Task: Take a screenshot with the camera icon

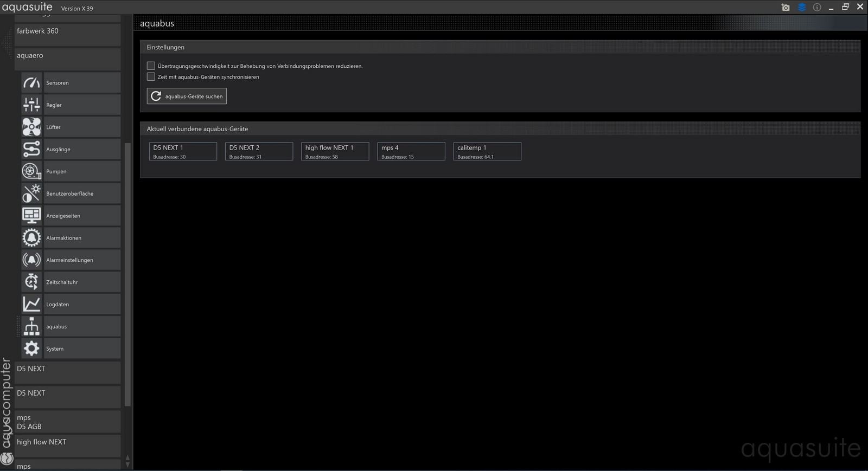Action: (786, 7)
